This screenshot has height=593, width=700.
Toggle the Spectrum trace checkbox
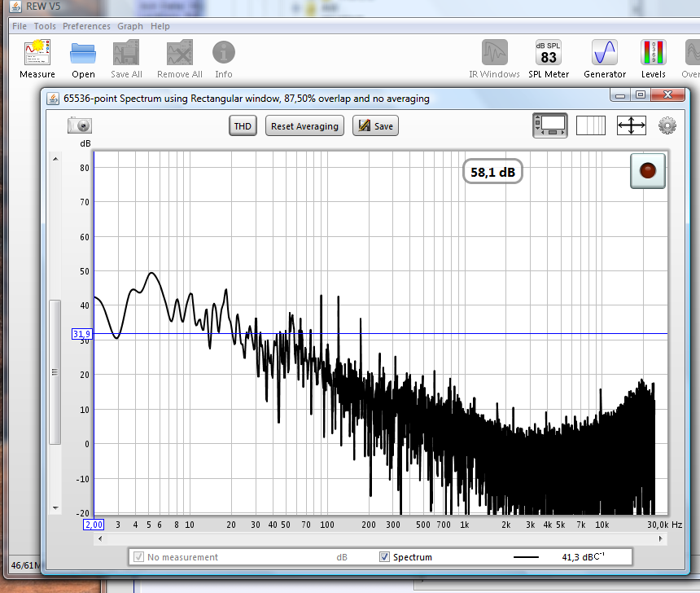(384, 557)
